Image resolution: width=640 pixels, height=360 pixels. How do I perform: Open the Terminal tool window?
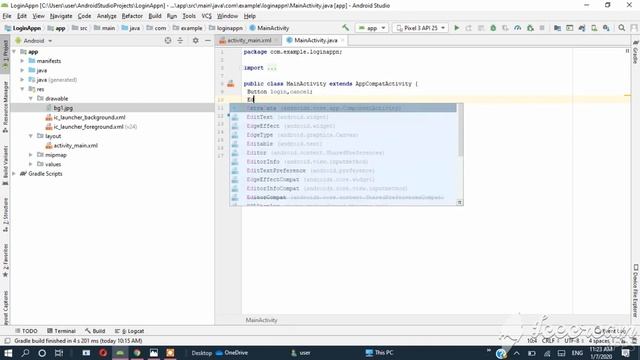[x=61, y=331]
